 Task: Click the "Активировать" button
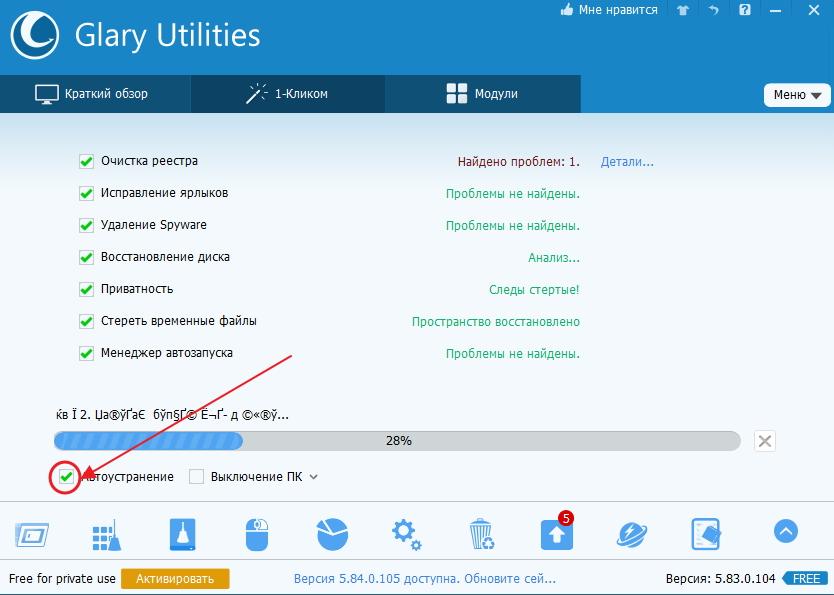pyautogui.click(x=175, y=579)
